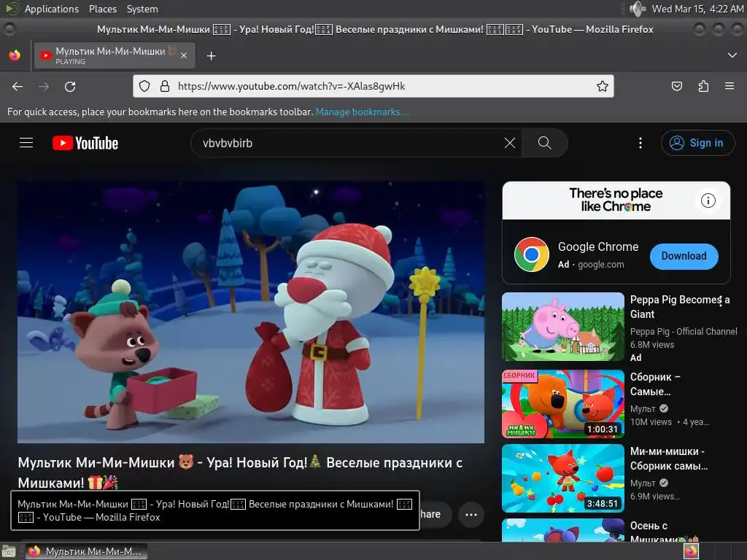Open Ми-ми-мишки - Сборник самы title
The width and height of the screenshot is (747, 560).
(x=668, y=458)
